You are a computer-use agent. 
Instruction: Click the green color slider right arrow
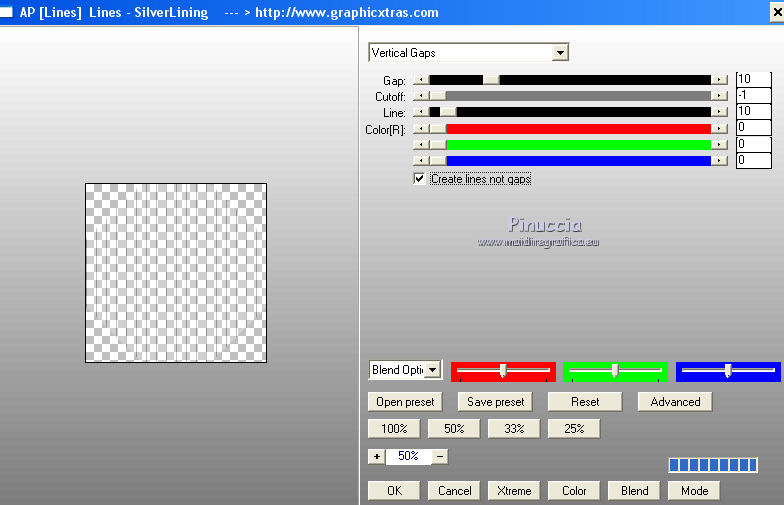719,144
